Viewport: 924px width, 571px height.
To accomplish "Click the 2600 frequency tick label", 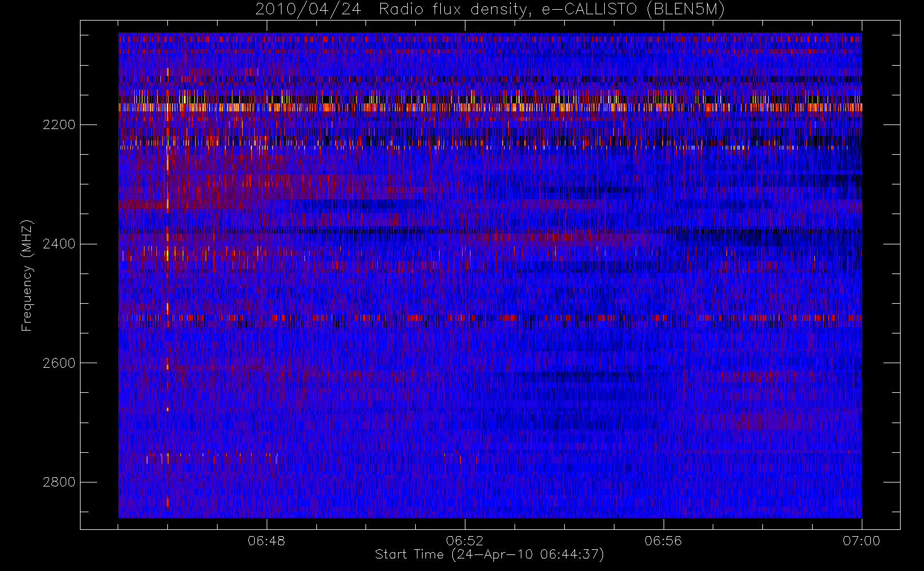I will (x=59, y=363).
